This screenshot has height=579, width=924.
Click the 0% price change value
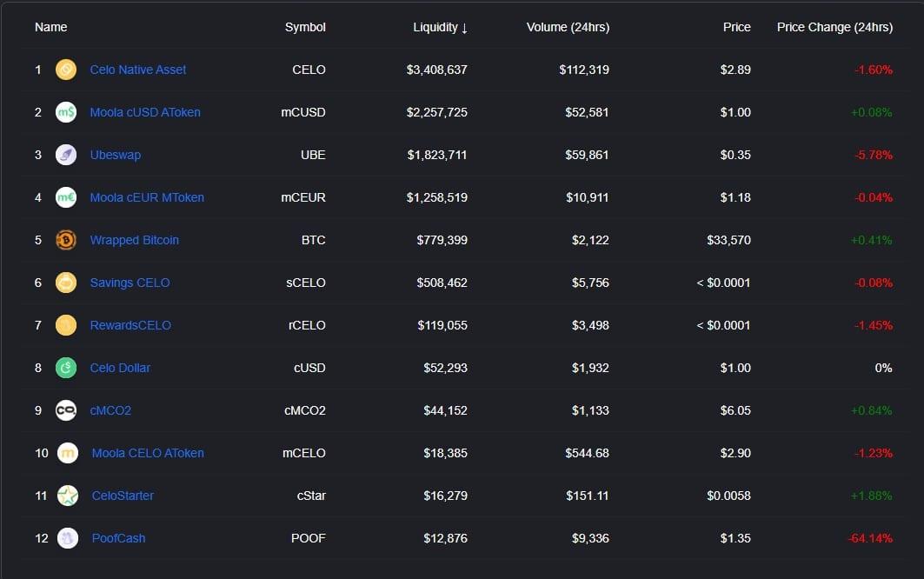coord(883,368)
